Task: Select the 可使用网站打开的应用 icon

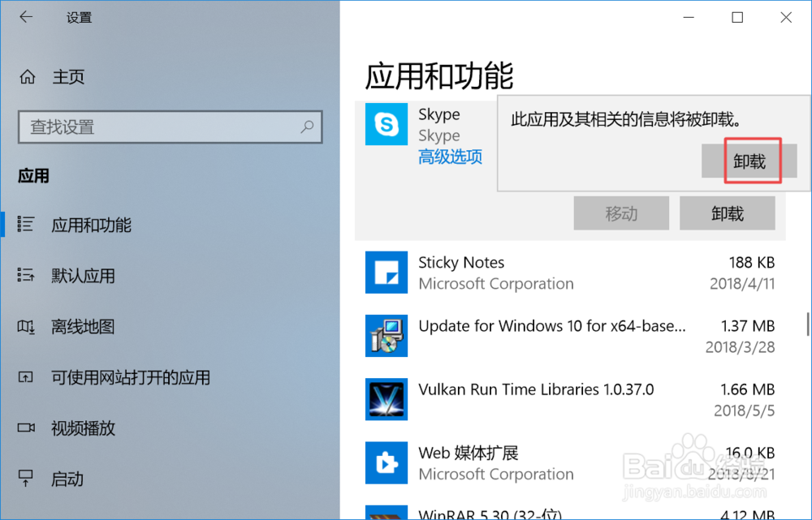Action: point(25,376)
